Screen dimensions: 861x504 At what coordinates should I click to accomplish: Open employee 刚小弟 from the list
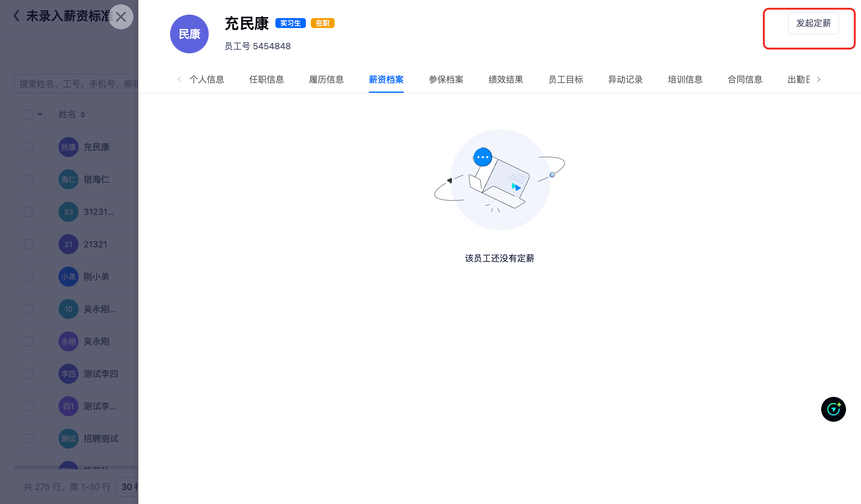96,277
